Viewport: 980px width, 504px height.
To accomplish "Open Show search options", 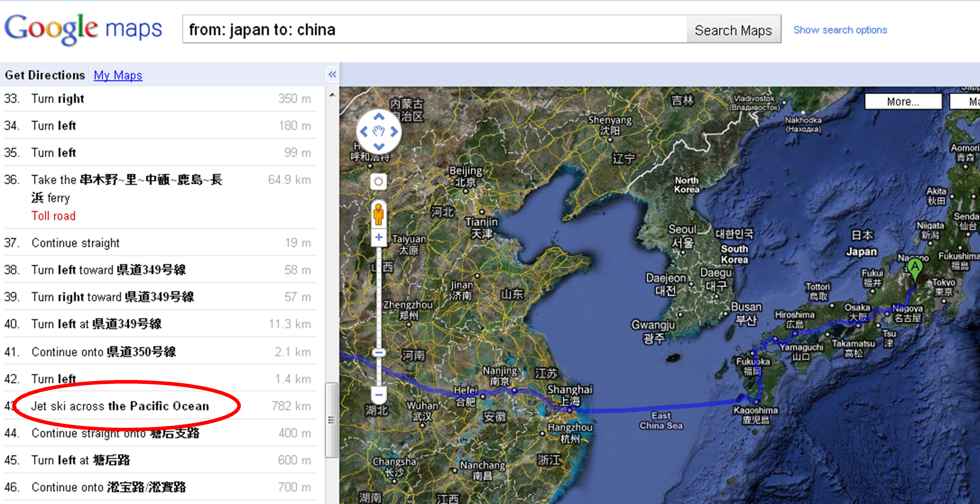I will pos(840,30).
